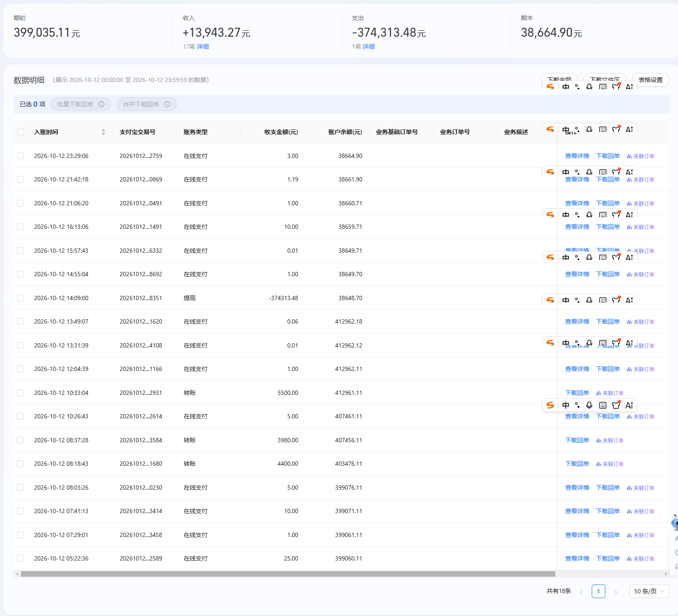The width and height of the screenshot is (678, 616).
Task: Go to the previous page arrow in pagination
Action: 581,592
